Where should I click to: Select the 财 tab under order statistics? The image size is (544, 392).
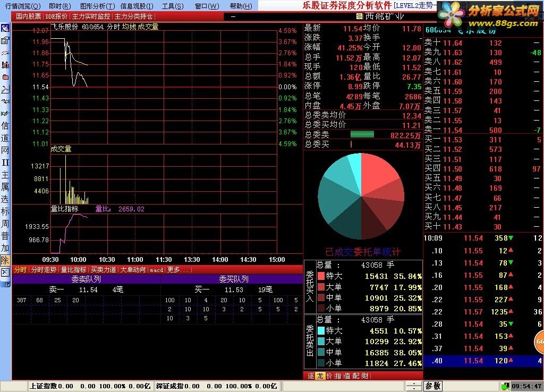[364, 376]
